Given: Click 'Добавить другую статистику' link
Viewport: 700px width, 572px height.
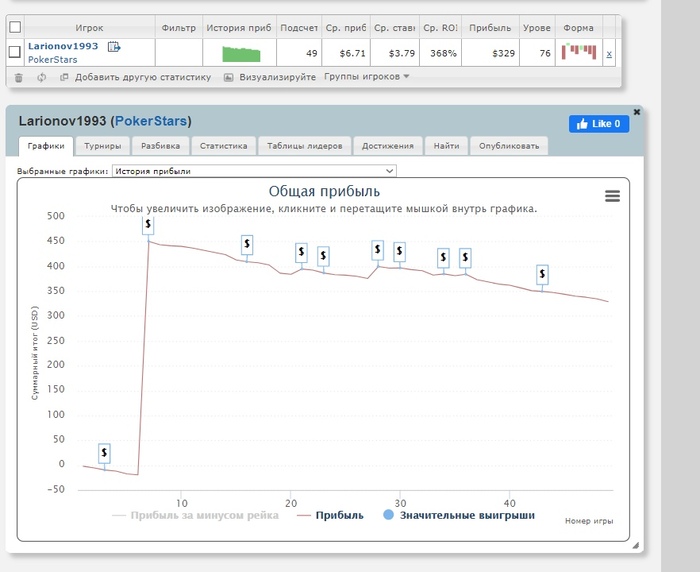Looking at the screenshot, I should tap(143, 77).
